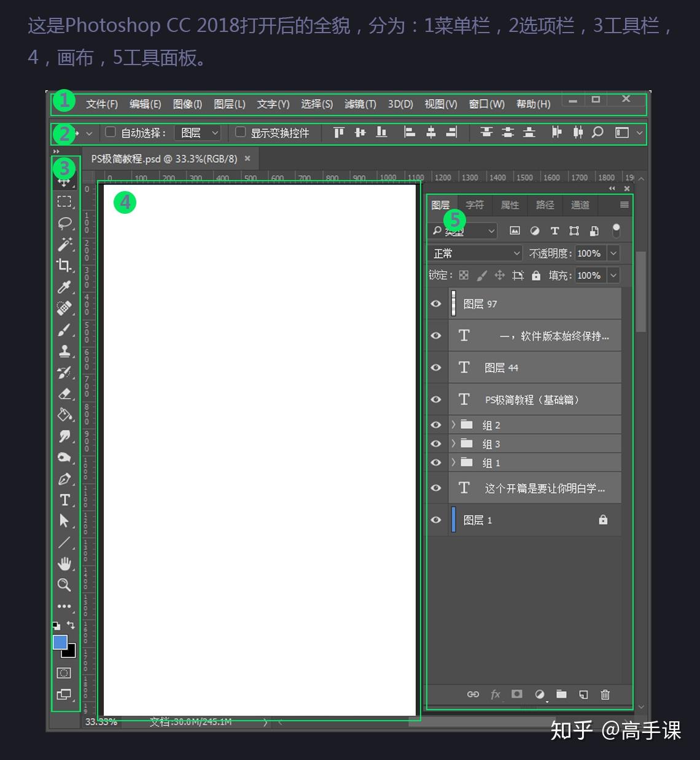
Task: Open the 不透明度 opacity dropdown arrow
Action: point(613,253)
